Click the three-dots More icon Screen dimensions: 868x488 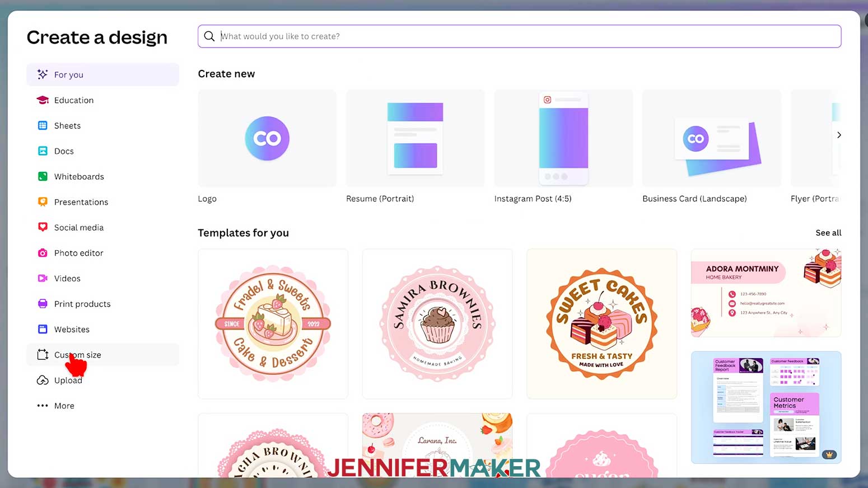pyautogui.click(x=43, y=406)
